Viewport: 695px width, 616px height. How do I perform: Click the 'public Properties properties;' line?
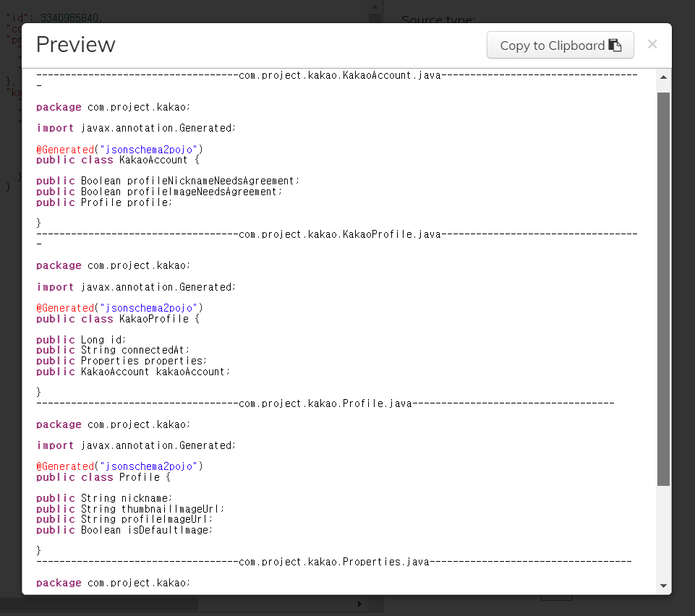click(x=121, y=361)
